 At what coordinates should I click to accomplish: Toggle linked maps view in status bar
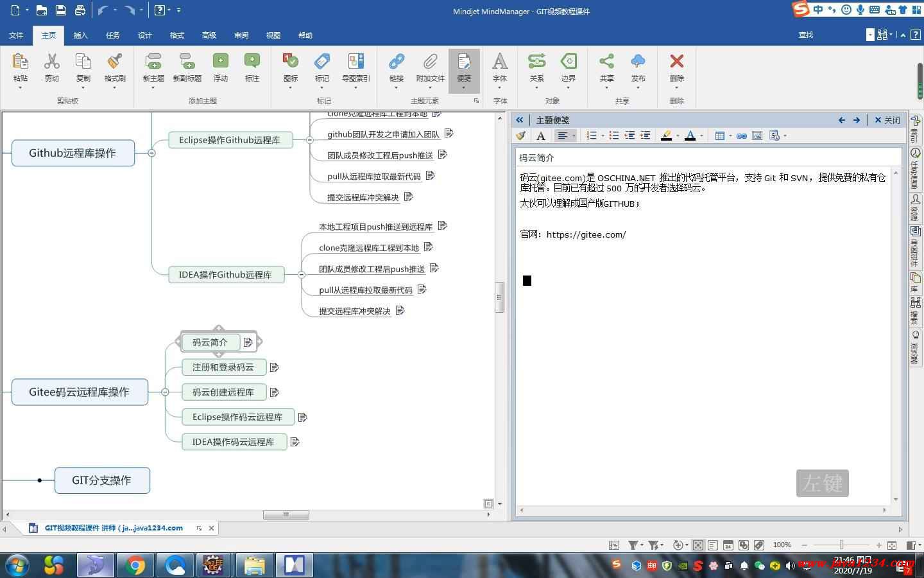pyautogui.click(x=744, y=545)
